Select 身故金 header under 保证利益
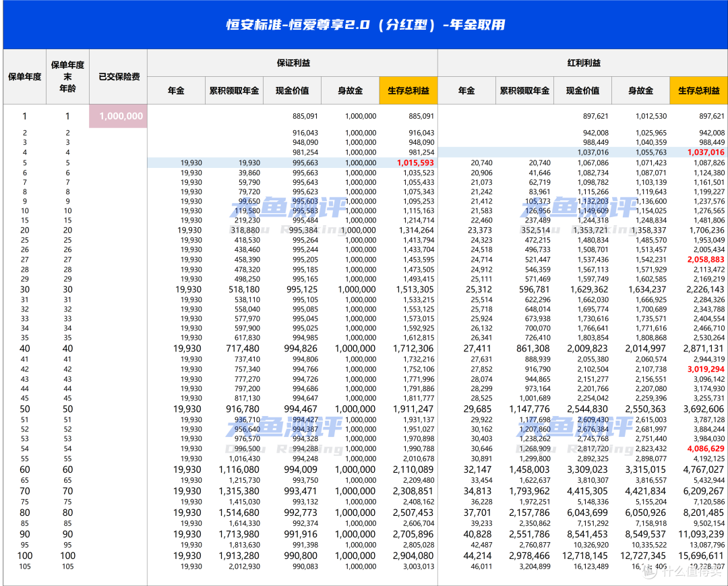Image resolution: width=728 pixels, height=586 pixels. click(x=350, y=90)
